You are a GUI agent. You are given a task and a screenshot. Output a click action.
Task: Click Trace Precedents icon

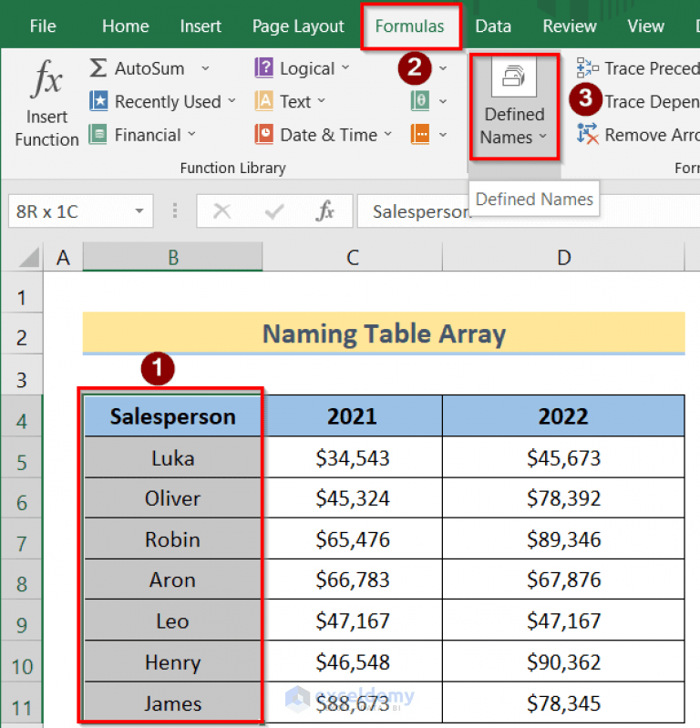pos(587,67)
